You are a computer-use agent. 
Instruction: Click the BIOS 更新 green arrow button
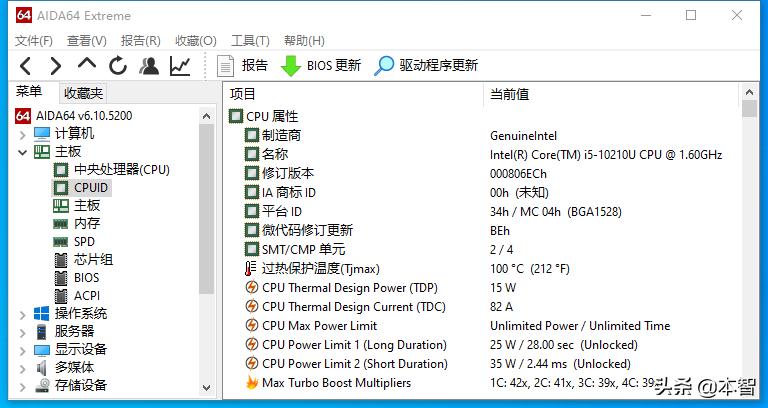[x=321, y=66]
